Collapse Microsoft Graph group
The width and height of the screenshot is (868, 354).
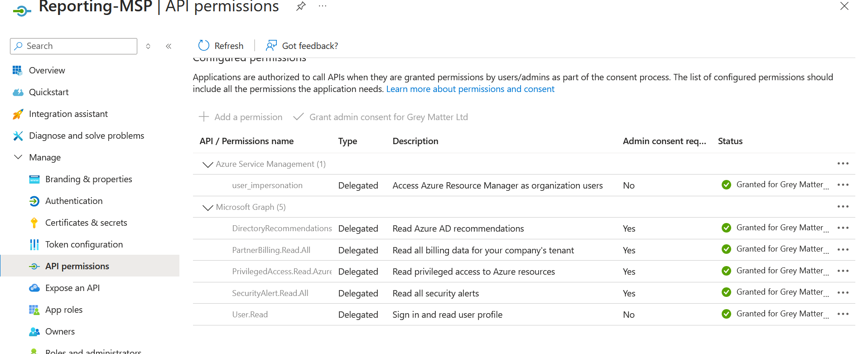click(x=207, y=207)
